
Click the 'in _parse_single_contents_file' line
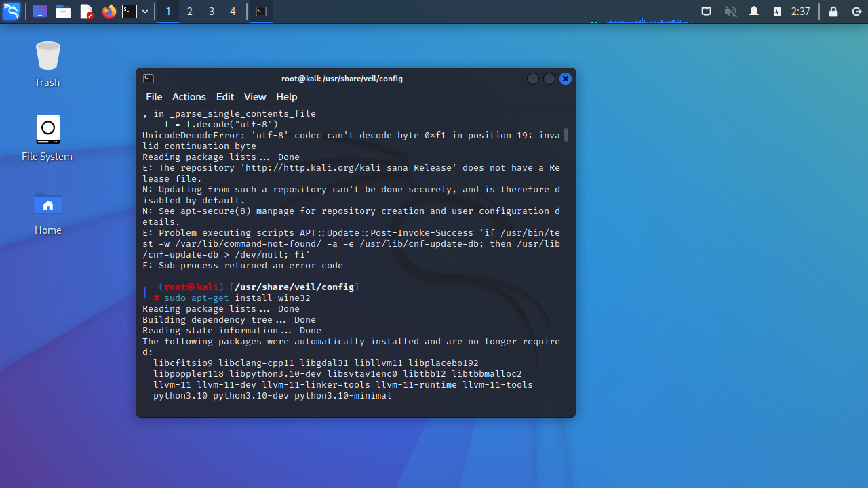tap(229, 113)
